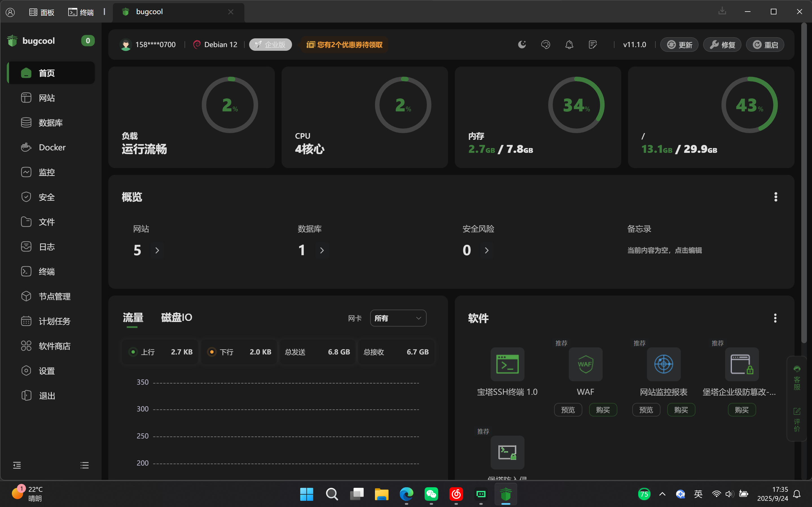Click the memory usage 34% gauge

(576, 105)
